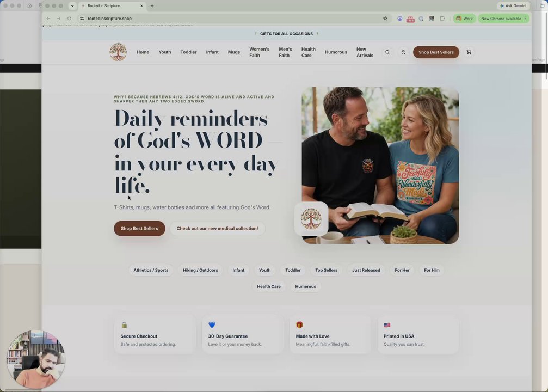Image resolution: width=548 pixels, height=392 pixels.
Task: Click the couple hero photo
Action: 380,165
